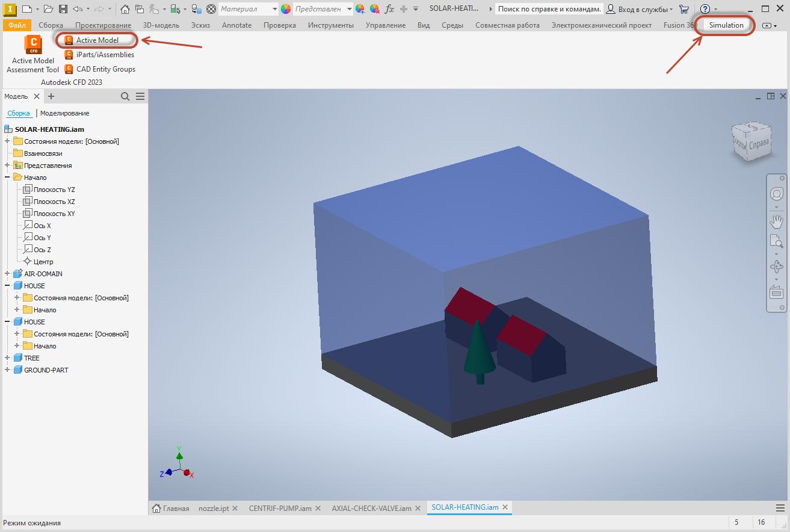Click the Look At tool icon
Viewport: 790px width, 532px height.
coord(777,292)
